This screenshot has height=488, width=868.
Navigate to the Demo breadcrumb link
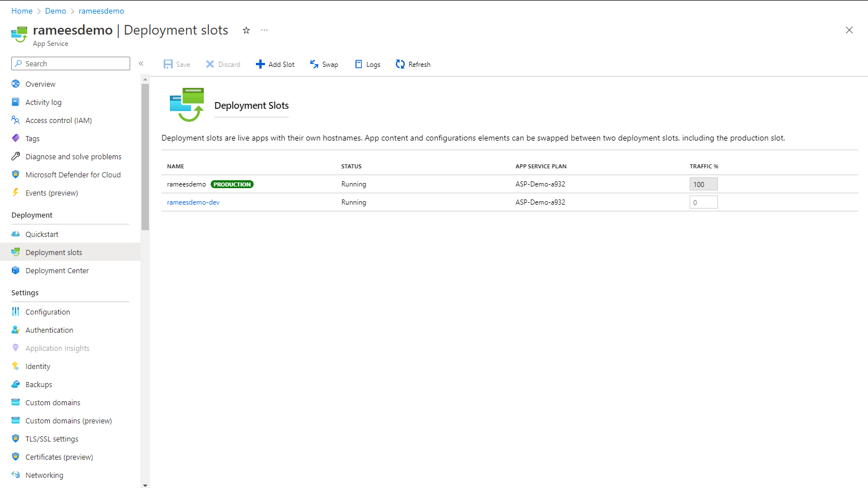pyautogui.click(x=55, y=11)
